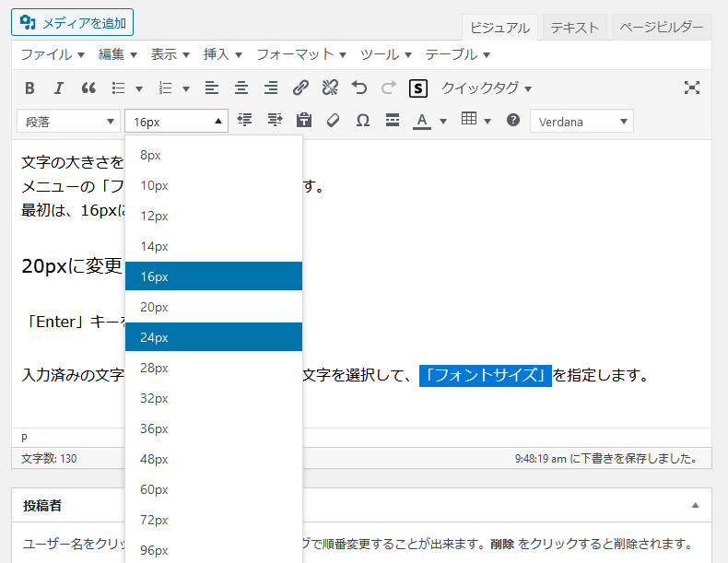Click the p element path label

[24, 437]
